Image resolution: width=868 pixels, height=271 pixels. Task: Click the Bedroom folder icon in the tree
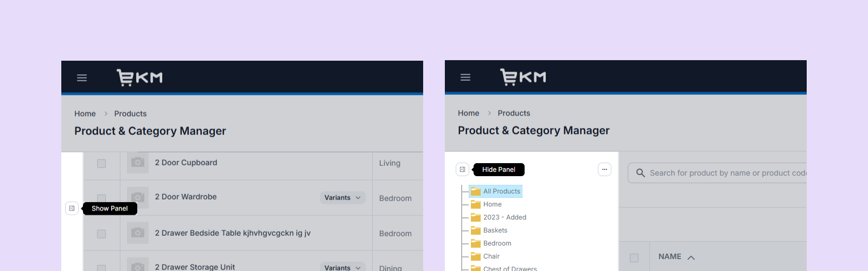click(476, 243)
